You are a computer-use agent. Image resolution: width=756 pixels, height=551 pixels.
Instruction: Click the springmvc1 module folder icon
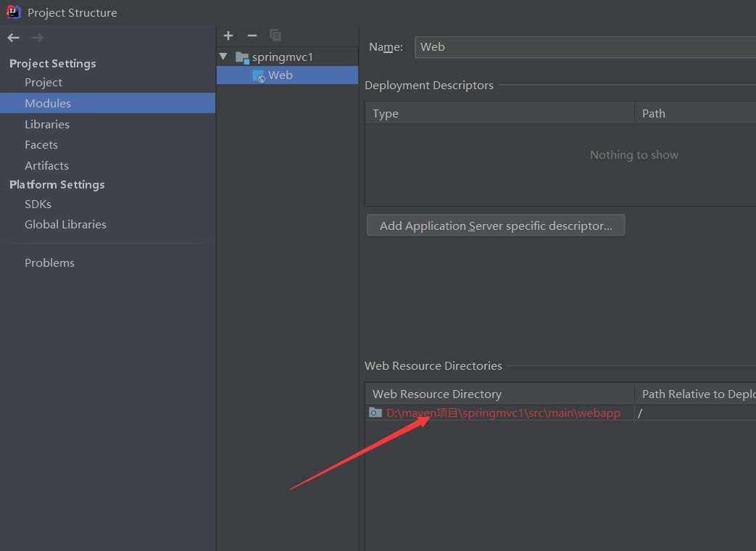(x=242, y=57)
